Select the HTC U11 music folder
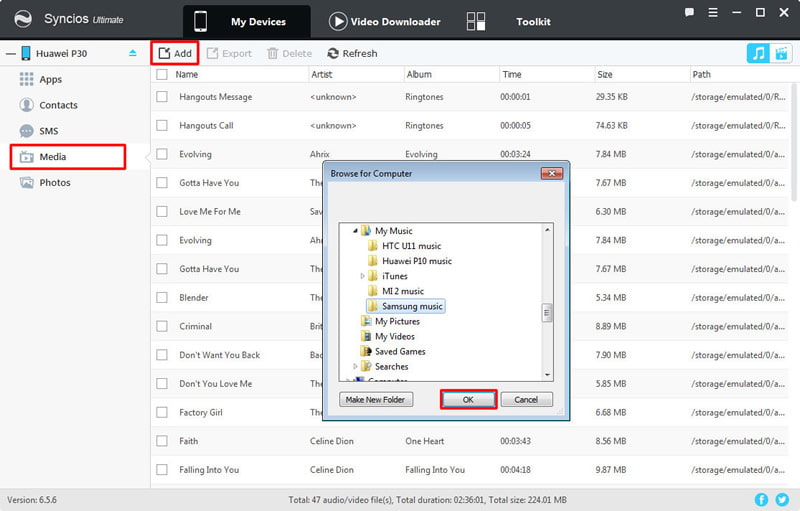The height and width of the screenshot is (511, 800). (x=411, y=246)
